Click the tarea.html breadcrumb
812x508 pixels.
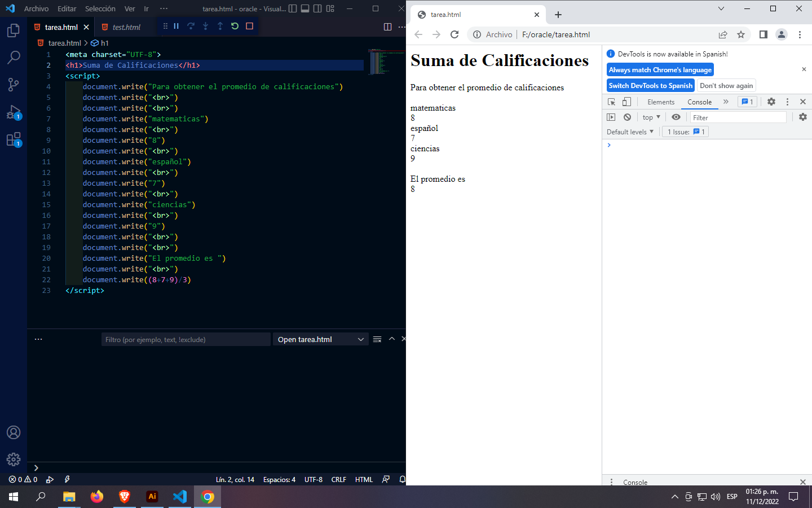click(x=60, y=43)
